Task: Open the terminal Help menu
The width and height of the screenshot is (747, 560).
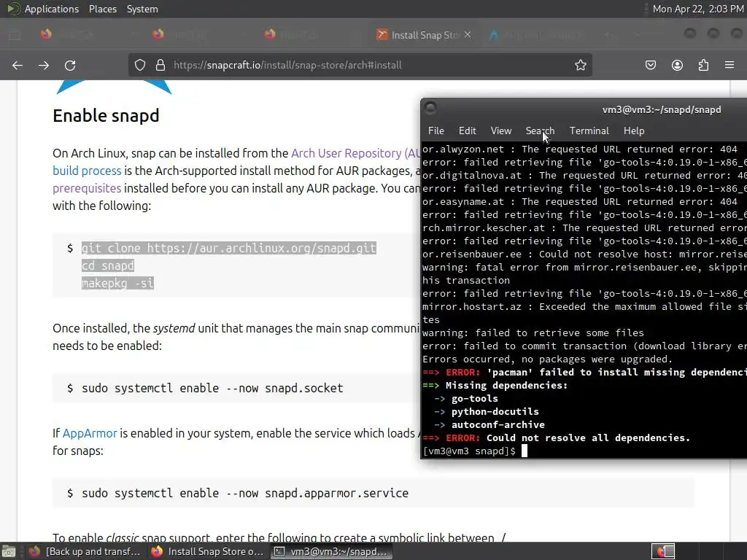Action: (634, 131)
